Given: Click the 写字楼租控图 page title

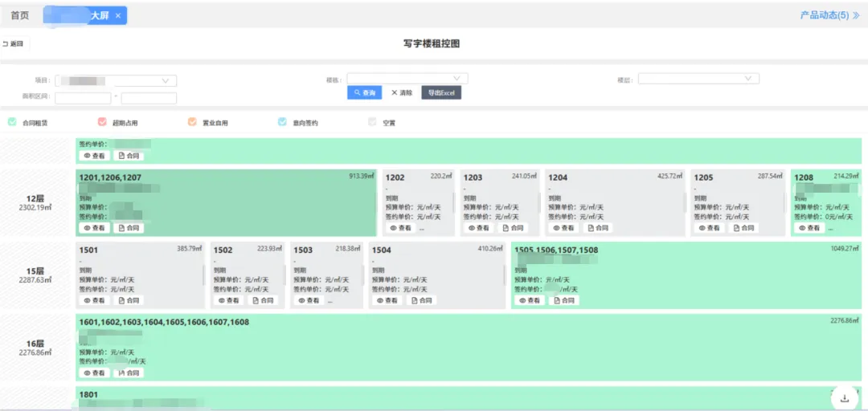Looking at the screenshot, I should 432,43.
